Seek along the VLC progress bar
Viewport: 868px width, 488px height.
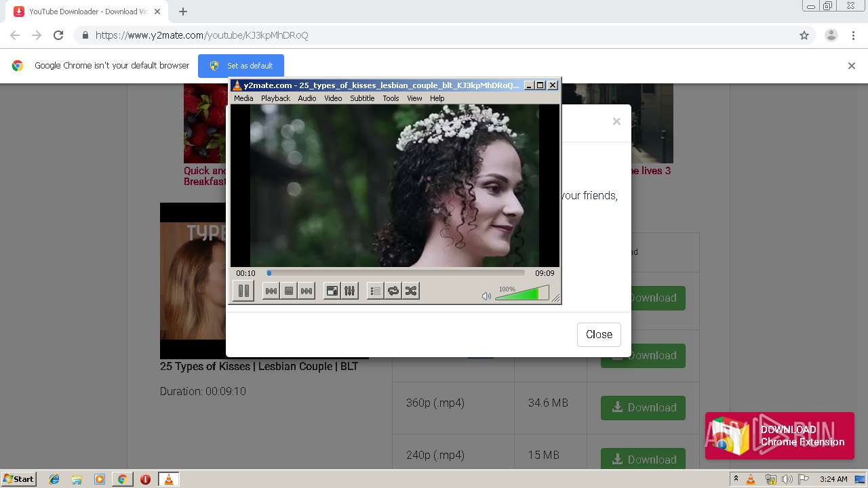(396, 273)
